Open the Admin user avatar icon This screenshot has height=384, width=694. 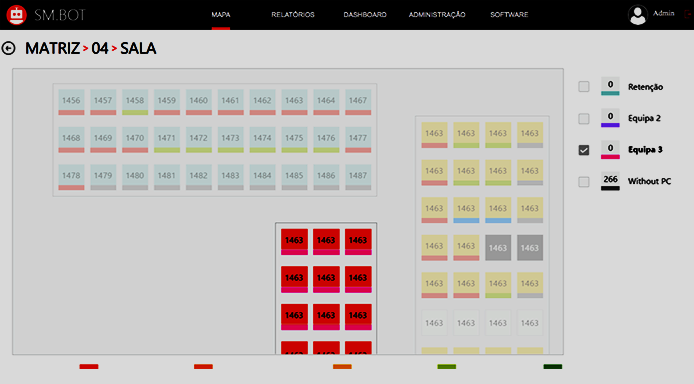click(x=637, y=15)
